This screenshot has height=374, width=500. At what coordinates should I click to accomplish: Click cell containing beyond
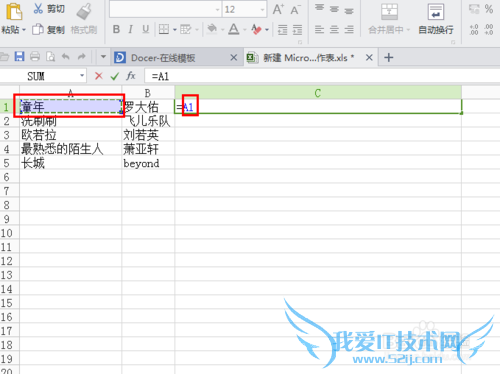pos(148,163)
